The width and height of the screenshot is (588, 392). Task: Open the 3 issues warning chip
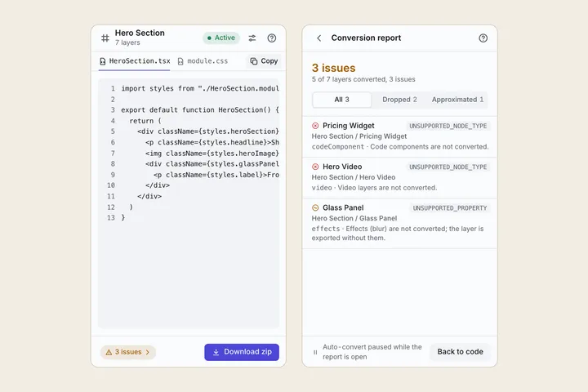point(128,352)
